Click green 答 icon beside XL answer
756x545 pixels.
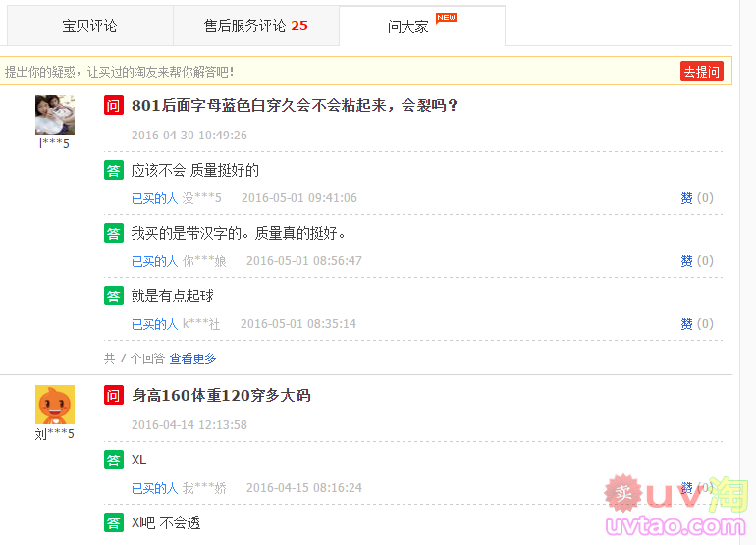114,460
